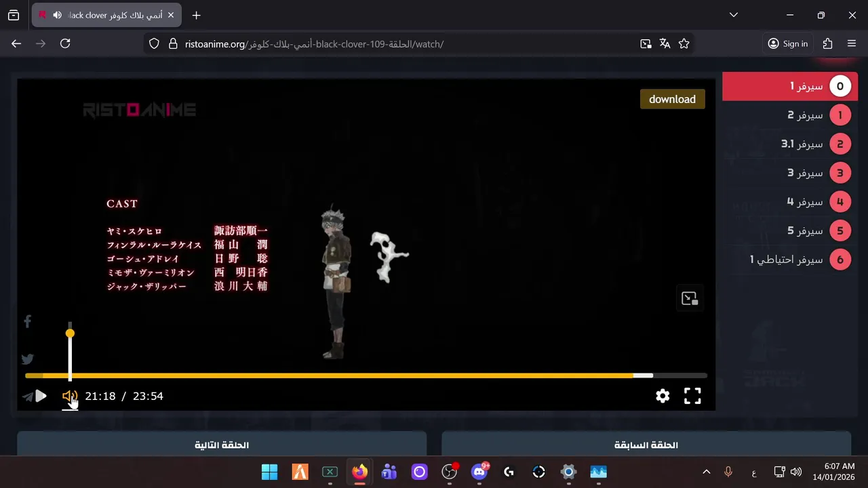Bookmark this page with the star

tap(684, 43)
